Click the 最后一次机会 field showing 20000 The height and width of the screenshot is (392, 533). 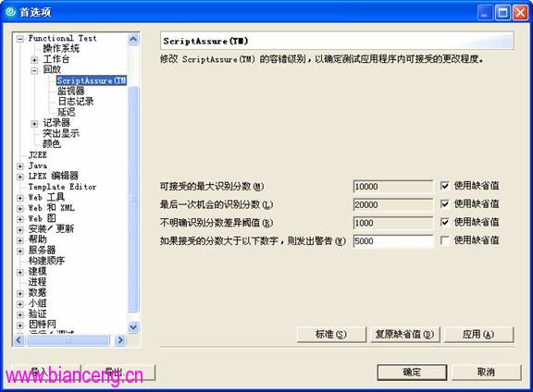393,204
